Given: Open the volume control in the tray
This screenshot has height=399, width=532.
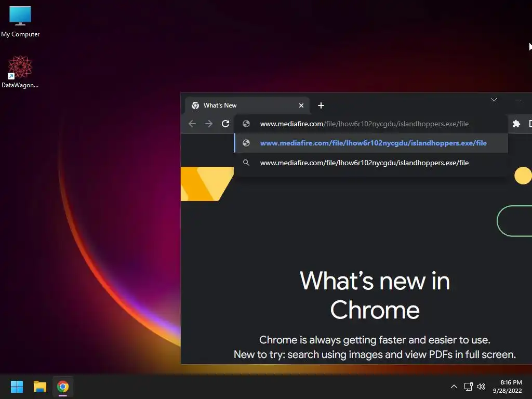Looking at the screenshot, I should pos(481,387).
